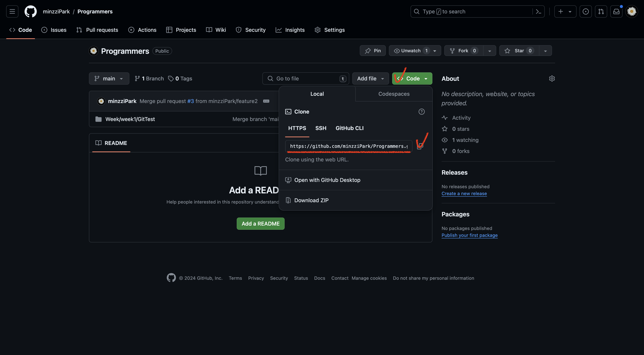This screenshot has height=355, width=644.
Task: Select HTTPS clone method
Action: pyautogui.click(x=297, y=128)
